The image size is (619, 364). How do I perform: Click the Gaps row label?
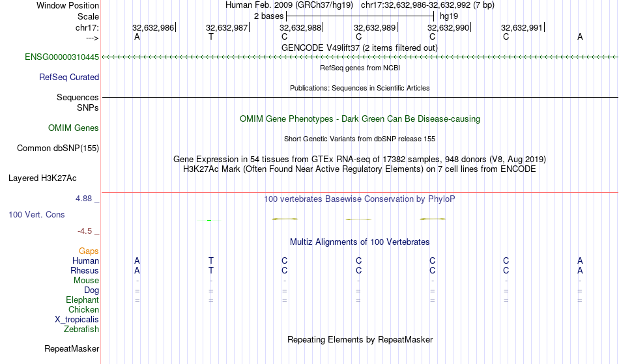pos(89,251)
